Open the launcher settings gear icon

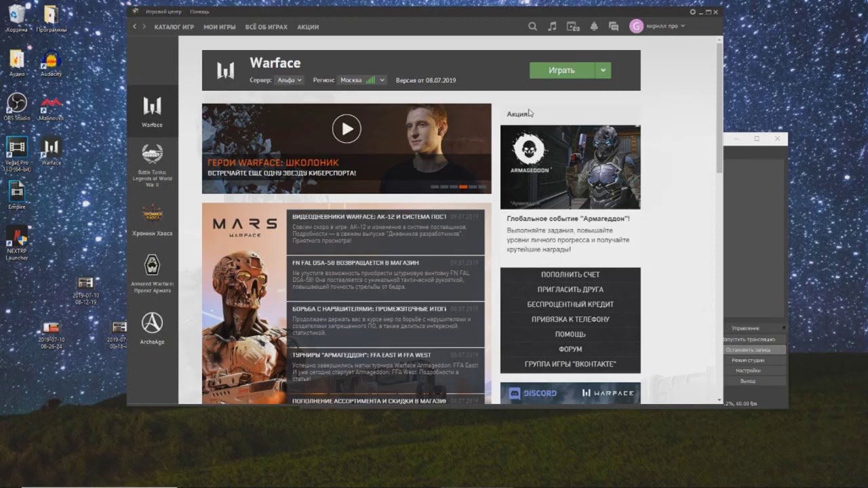(x=693, y=12)
